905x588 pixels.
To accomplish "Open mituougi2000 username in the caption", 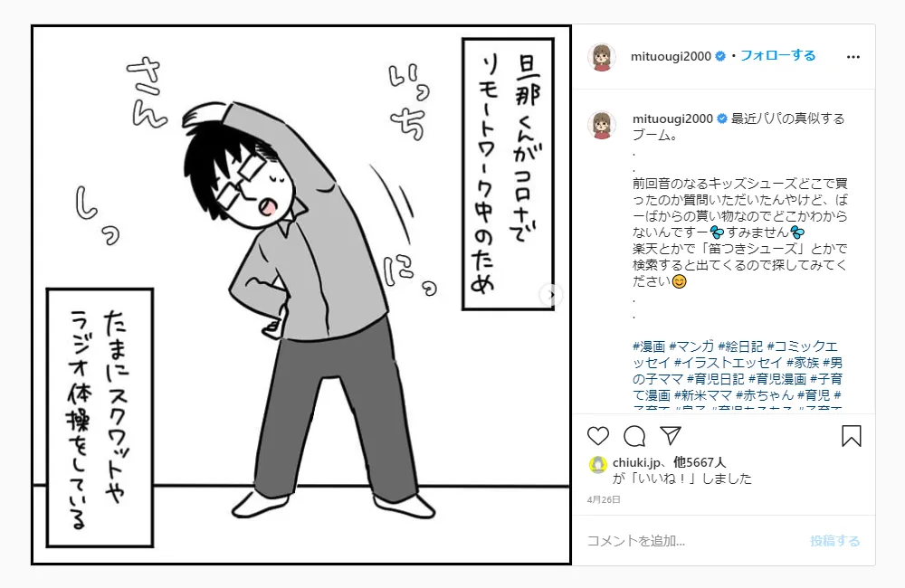I will pyautogui.click(x=672, y=119).
